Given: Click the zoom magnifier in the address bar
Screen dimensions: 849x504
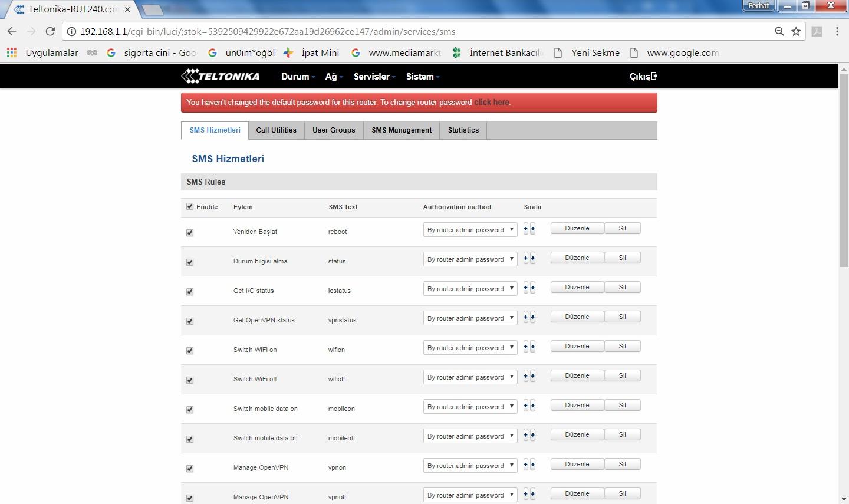Looking at the screenshot, I should point(779,32).
